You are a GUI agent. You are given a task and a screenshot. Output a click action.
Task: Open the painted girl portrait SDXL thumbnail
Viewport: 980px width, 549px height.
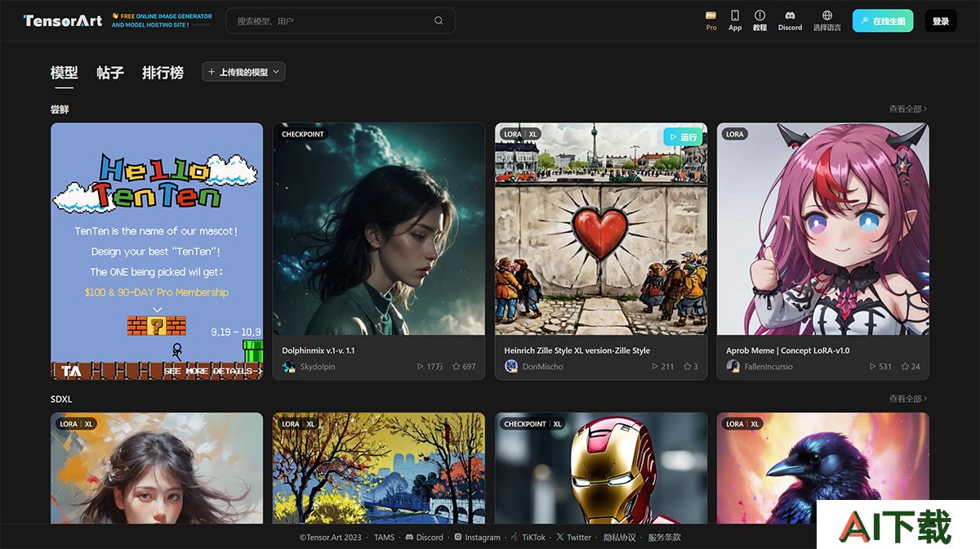point(157,468)
